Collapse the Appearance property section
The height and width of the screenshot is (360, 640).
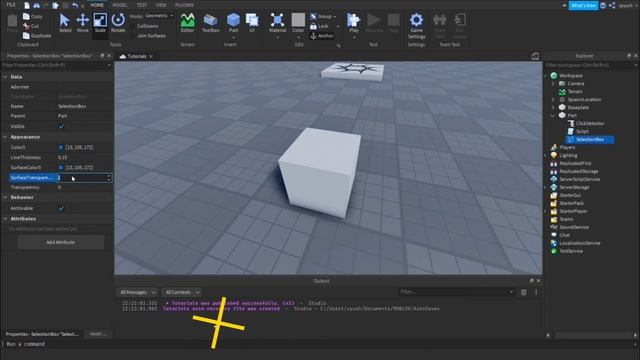pyautogui.click(x=5, y=137)
